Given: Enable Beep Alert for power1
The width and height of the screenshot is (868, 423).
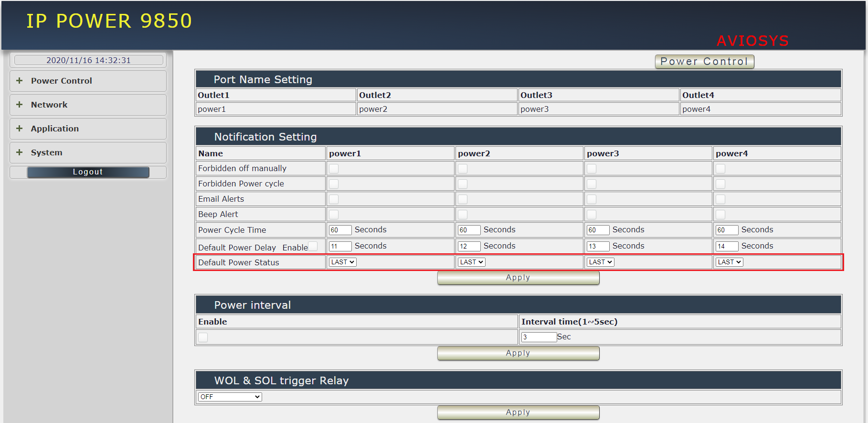Looking at the screenshot, I should click(x=334, y=214).
